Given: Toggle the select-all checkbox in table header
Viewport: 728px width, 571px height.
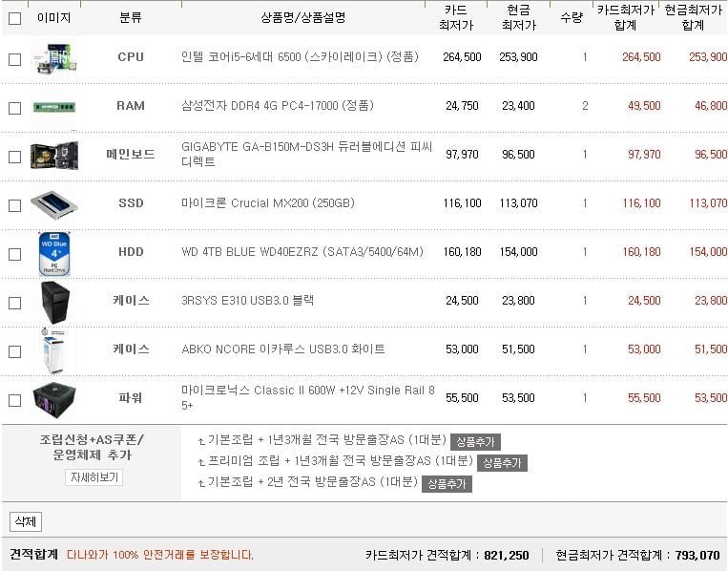Looking at the screenshot, I should click(15, 18).
